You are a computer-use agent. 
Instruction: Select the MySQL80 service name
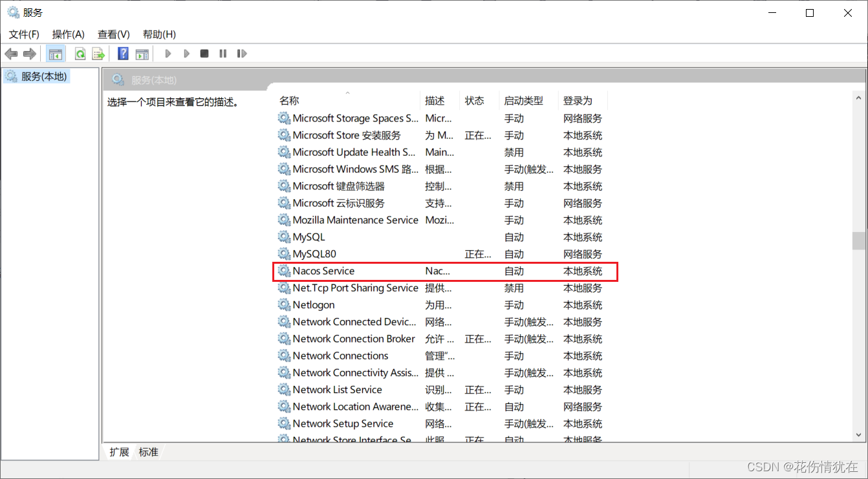tap(314, 254)
